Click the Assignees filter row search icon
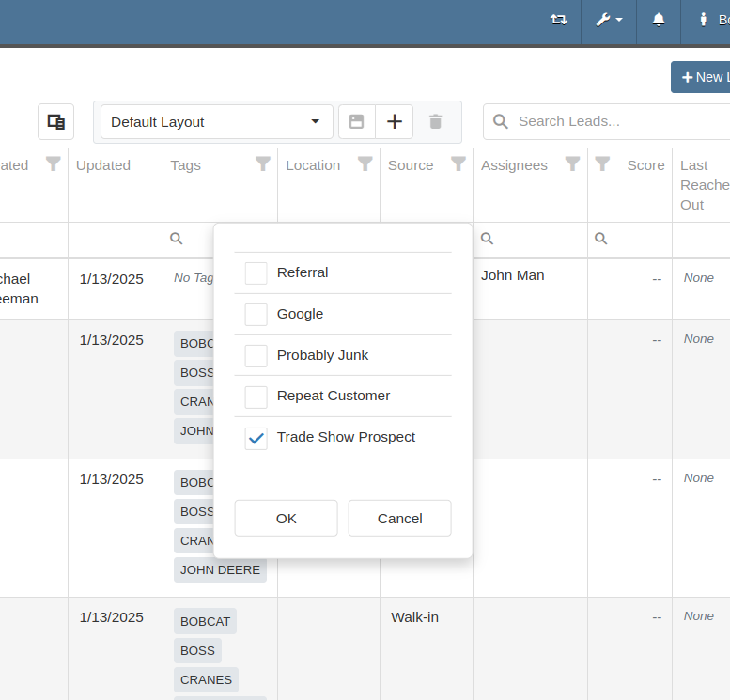The width and height of the screenshot is (730, 700). coord(487,239)
